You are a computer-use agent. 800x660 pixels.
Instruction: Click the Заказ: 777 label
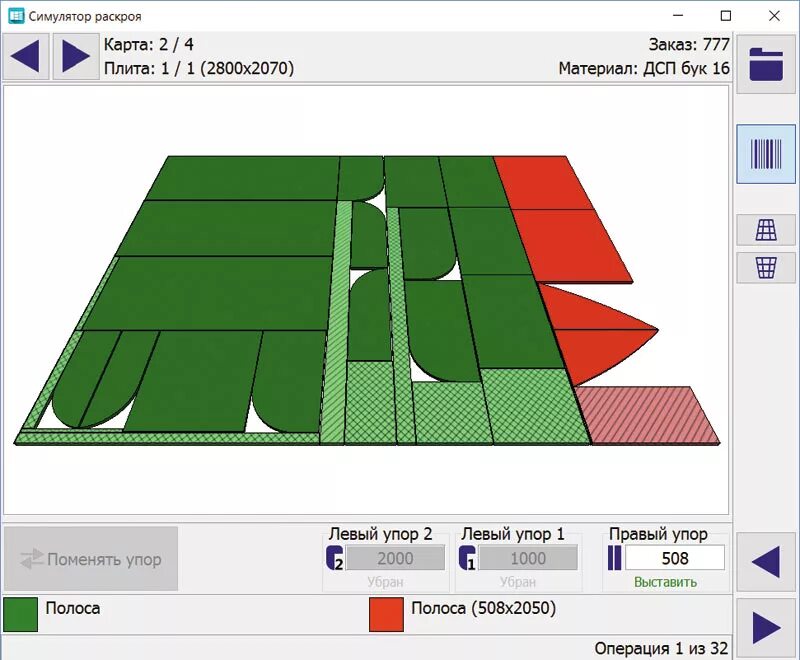[689, 45]
